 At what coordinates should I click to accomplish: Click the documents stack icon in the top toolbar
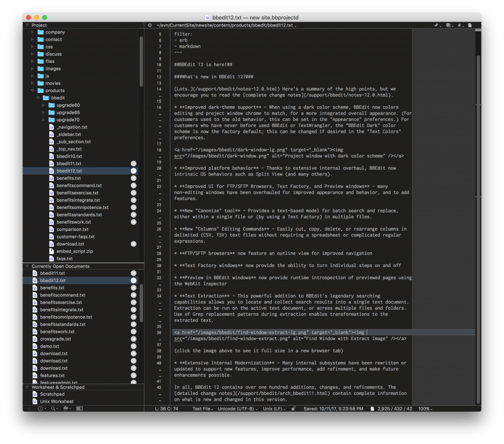click(448, 25)
